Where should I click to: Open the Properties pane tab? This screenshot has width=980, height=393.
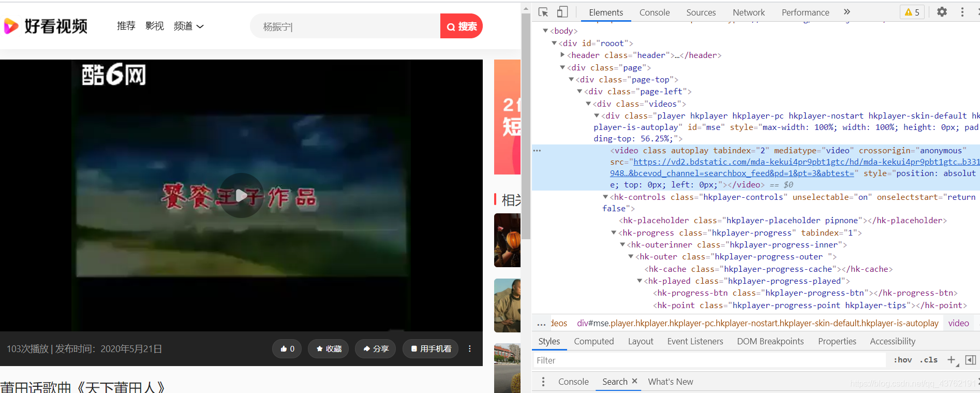click(x=837, y=341)
